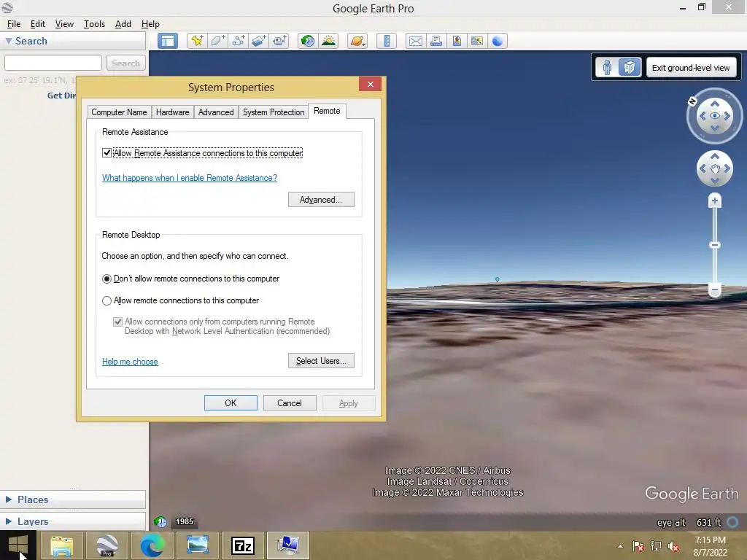
Task: Open the Edit menu
Action: [x=38, y=24]
